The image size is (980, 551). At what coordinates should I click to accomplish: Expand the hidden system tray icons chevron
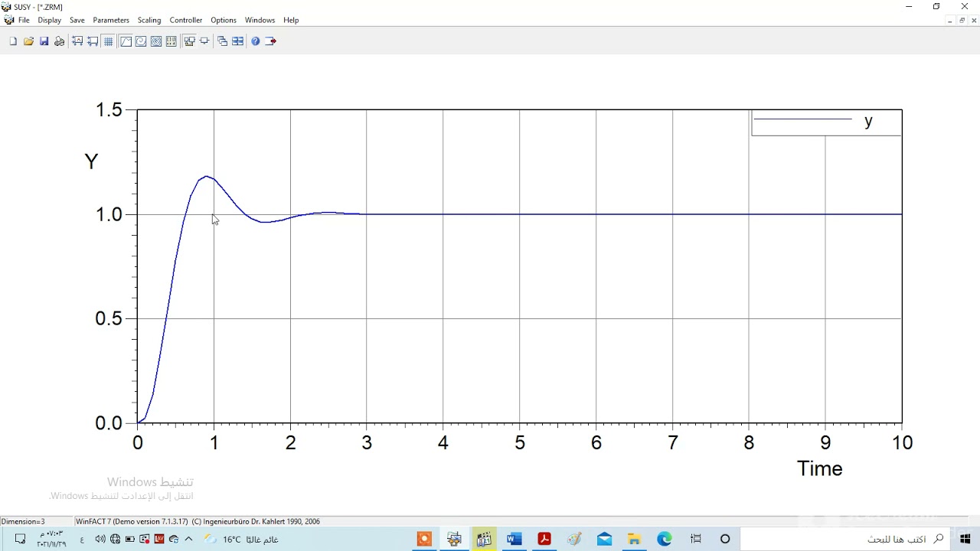pyautogui.click(x=188, y=539)
